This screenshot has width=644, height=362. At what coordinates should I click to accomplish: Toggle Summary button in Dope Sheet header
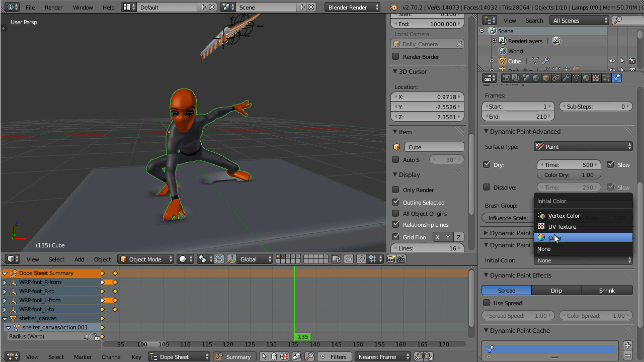[x=233, y=356]
